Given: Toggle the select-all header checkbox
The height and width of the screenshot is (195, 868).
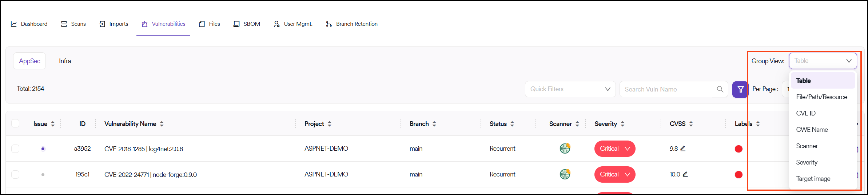Looking at the screenshot, I should (15, 123).
